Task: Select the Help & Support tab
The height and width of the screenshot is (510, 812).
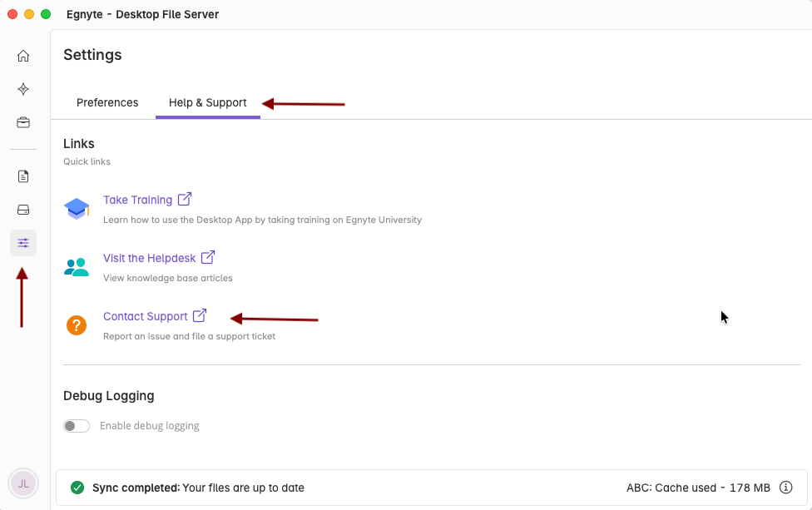Action: point(208,102)
